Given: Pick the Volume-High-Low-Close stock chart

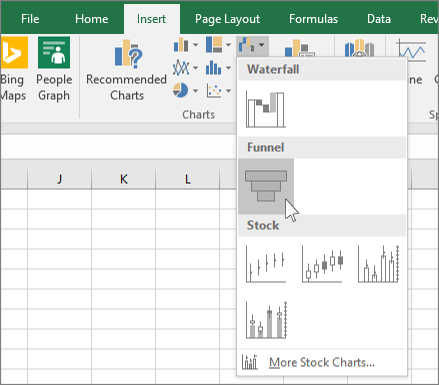Looking at the screenshot, I should (x=378, y=264).
